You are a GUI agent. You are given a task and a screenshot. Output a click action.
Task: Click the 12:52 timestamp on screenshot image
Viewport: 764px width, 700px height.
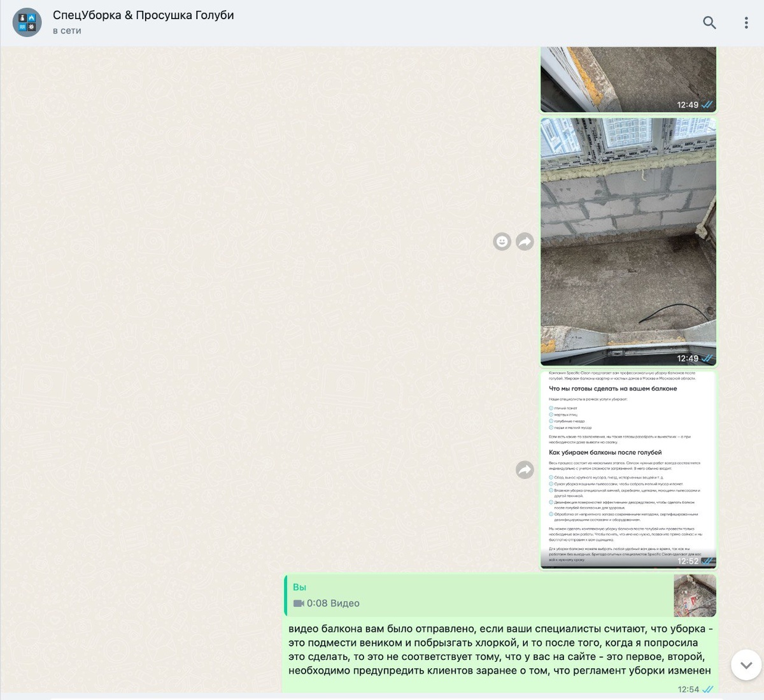pyautogui.click(x=688, y=561)
